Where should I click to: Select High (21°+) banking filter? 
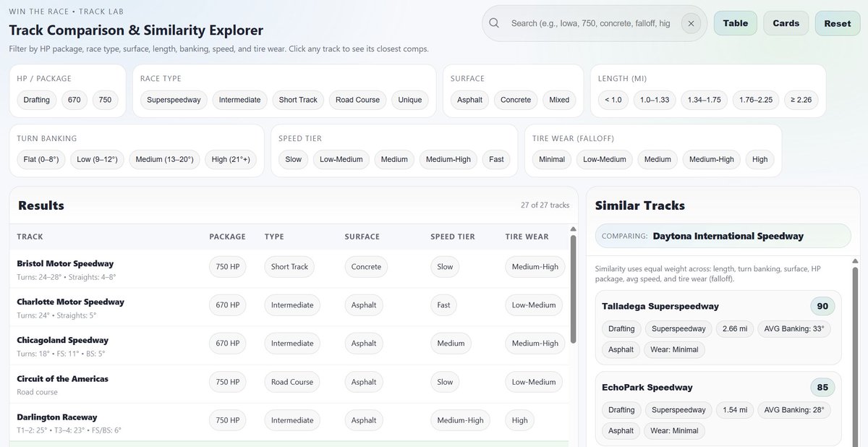230,159
